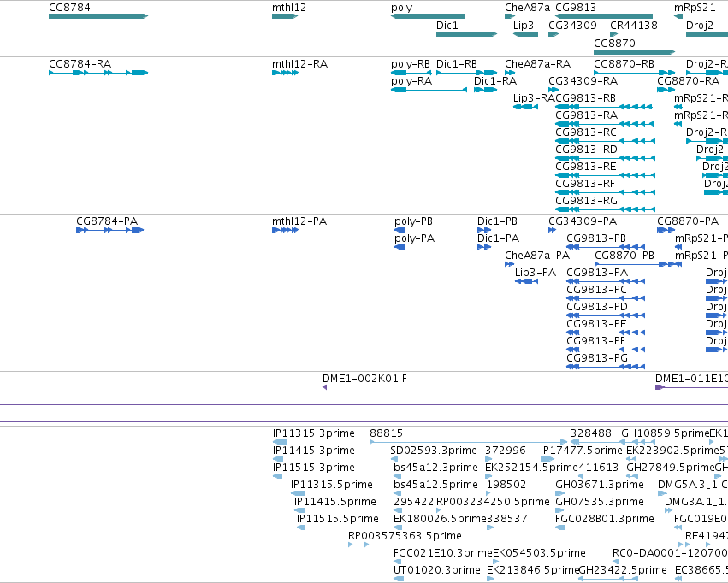Click the Lip3 gene feature
728x583 pixels.
pyautogui.click(x=525, y=34)
